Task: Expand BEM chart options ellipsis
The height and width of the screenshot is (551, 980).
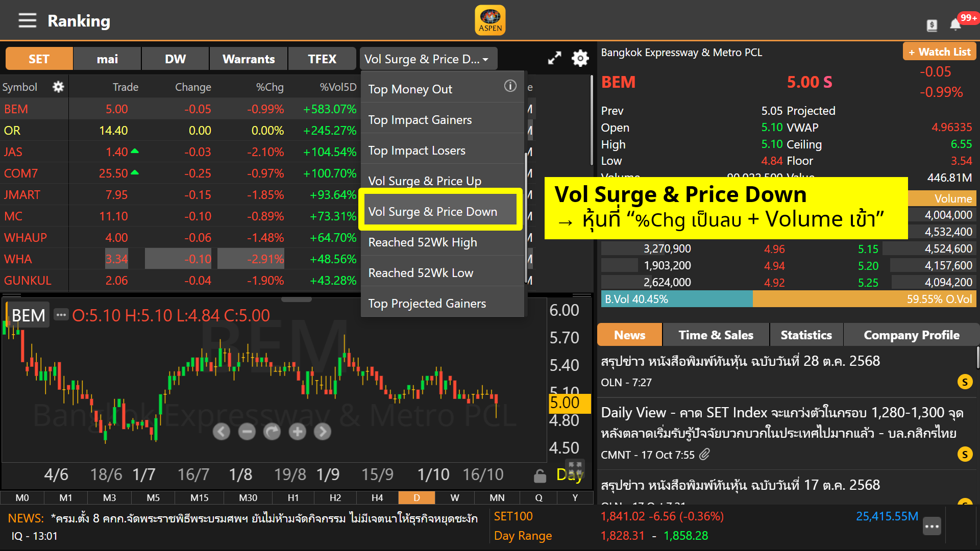Action: click(x=61, y=315)
